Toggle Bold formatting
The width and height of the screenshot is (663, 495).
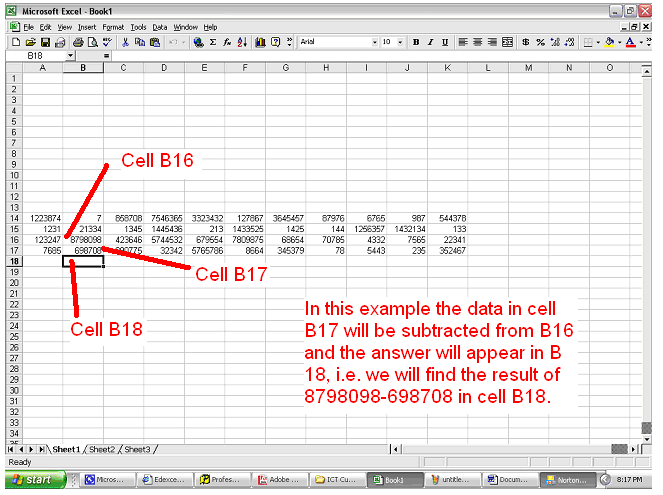(416, 43)
